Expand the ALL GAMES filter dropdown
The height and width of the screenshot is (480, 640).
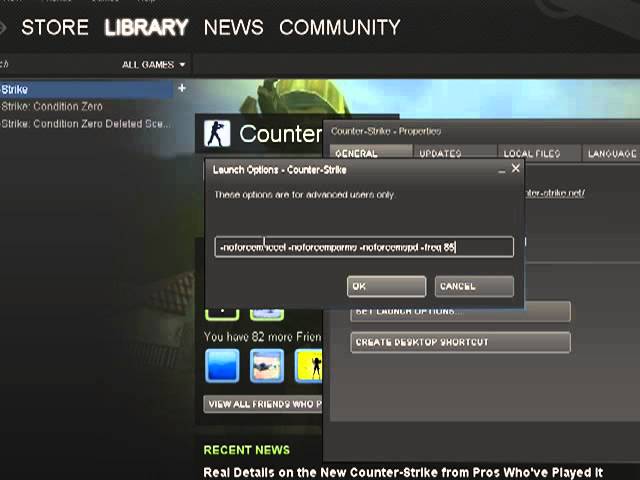pyautogui.click(x=153, y=64)
